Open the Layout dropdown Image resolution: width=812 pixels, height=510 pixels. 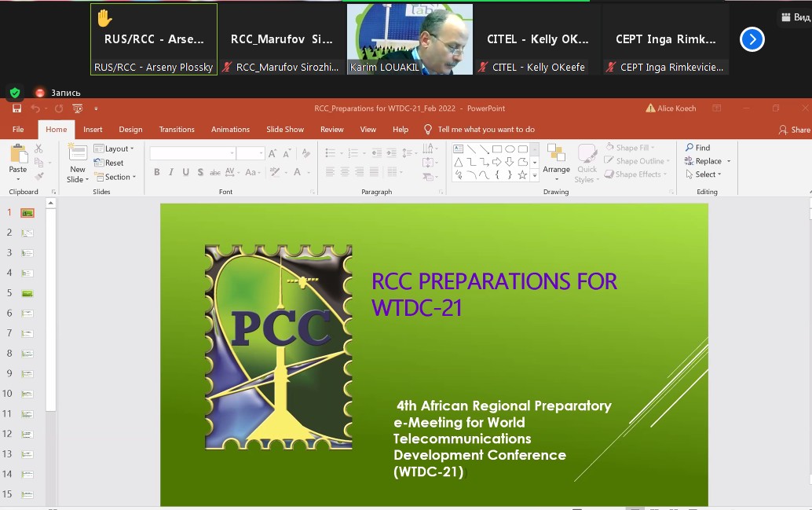point(114,149)
